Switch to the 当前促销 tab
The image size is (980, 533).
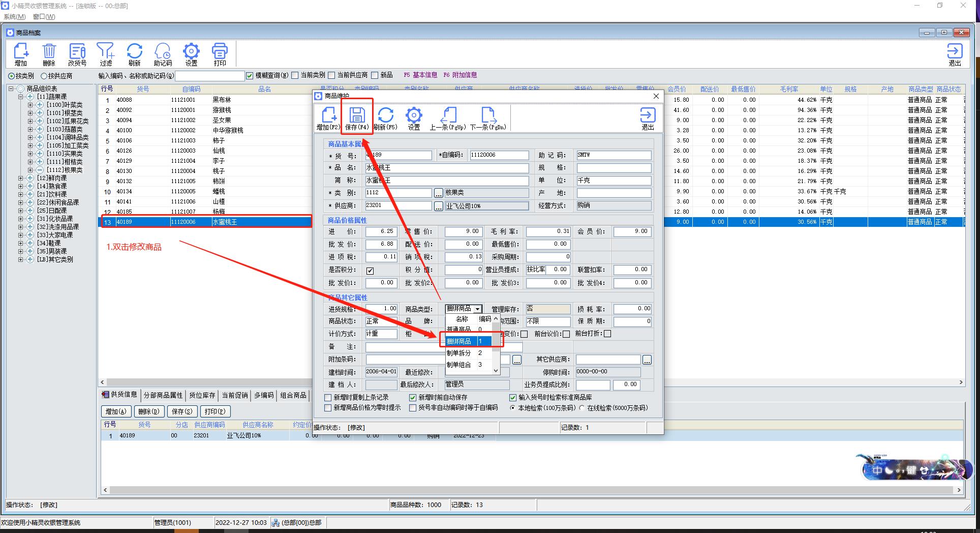[235, 395]
